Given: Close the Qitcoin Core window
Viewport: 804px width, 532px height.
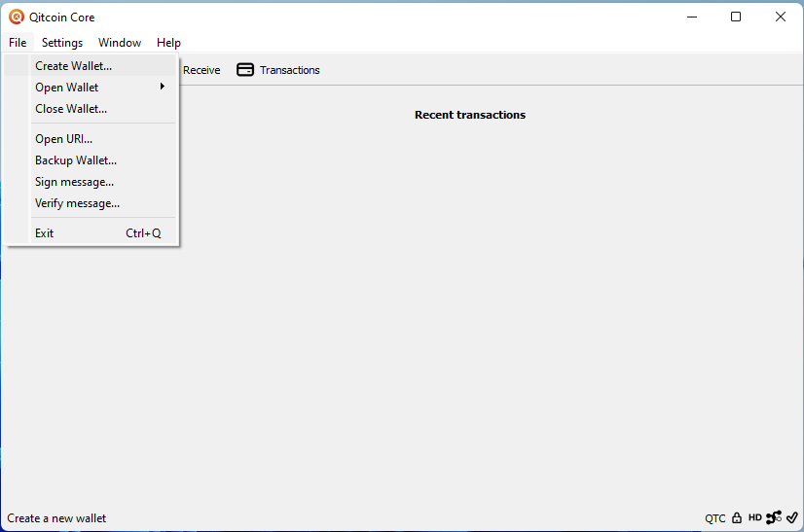Looking at the screenshot, I should pyautogui.click(x=781, y=17).
